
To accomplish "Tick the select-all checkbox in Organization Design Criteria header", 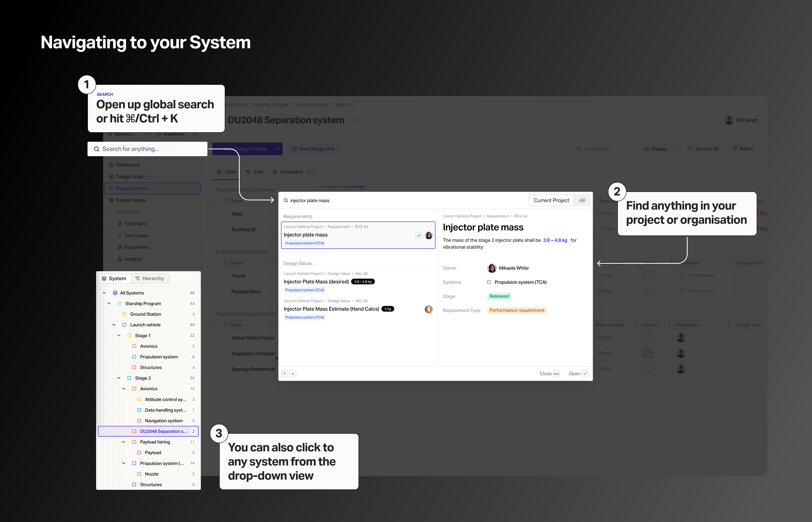I will pyautogui.click(x=212, y=325).
